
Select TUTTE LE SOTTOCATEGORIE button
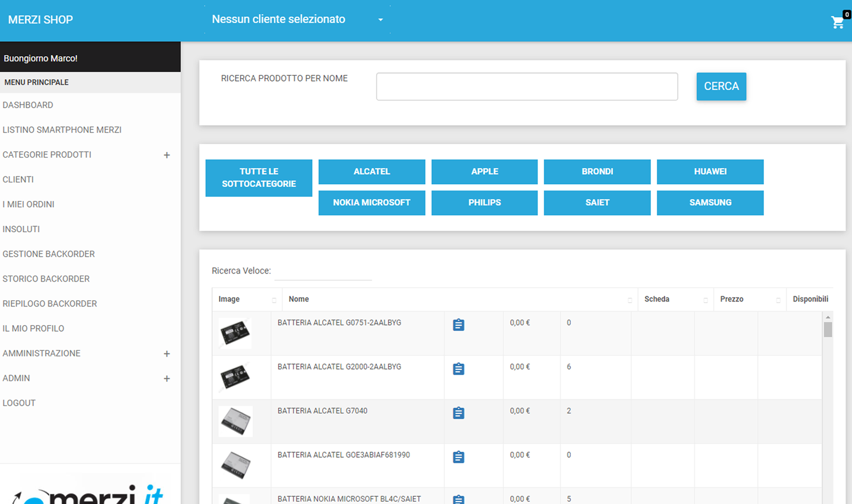(x=259, y=178)
